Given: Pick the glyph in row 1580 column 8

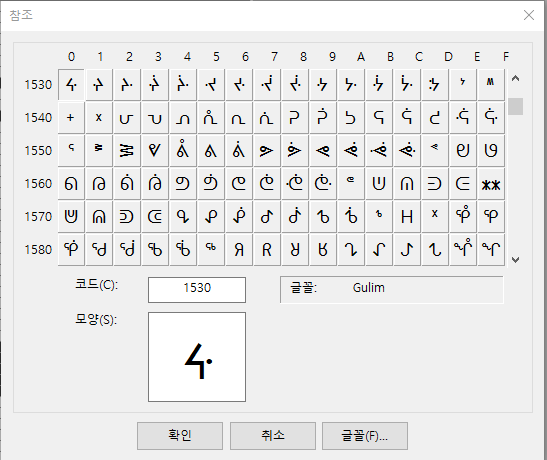Looking at the screenshot, I should [x=295, y=249].
